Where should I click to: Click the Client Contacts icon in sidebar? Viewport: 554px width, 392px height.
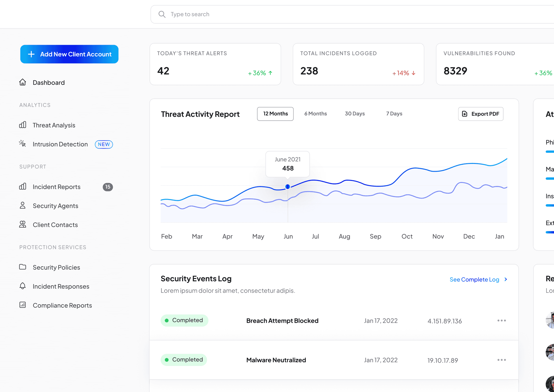[x=23, y=224]
